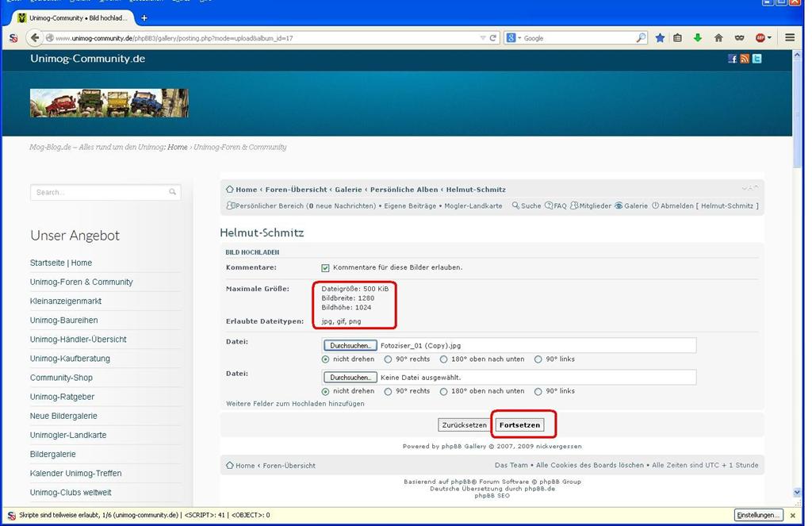Open the RSS feed icon
The height and width of the screenshot is (526, 812).
[745, 59]
